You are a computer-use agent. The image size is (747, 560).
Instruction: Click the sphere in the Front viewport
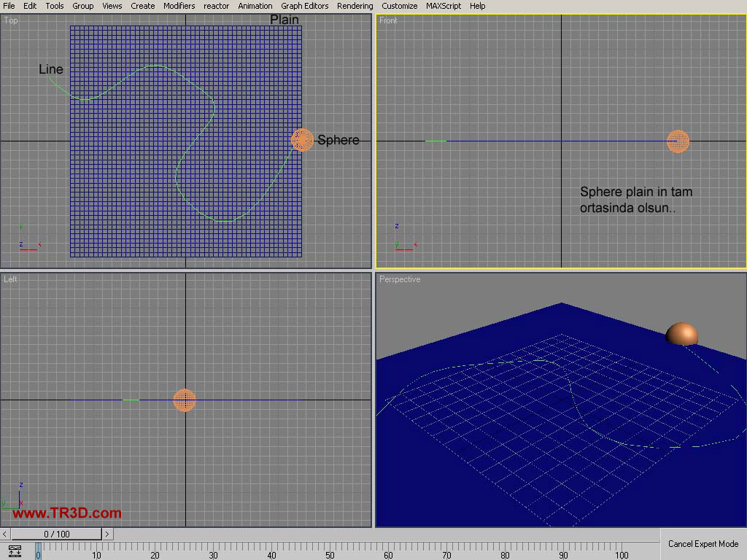(x=678, y=141)
